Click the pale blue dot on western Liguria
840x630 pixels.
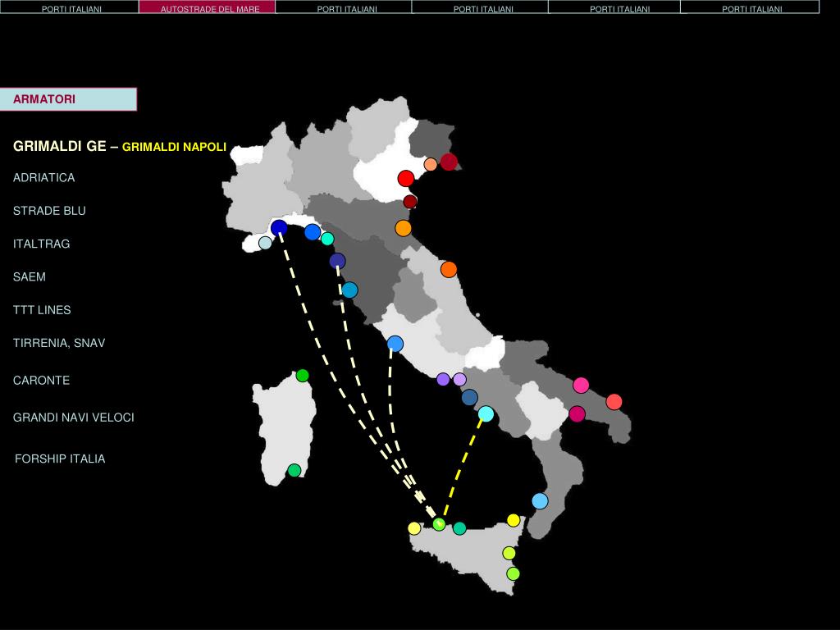pyautogui.click(x=265, y=243)
